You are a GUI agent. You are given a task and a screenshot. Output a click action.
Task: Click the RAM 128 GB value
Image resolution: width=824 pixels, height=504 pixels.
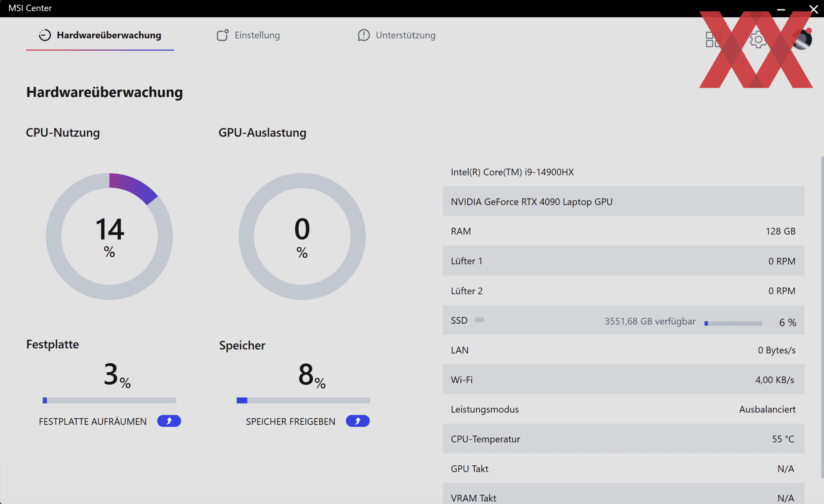(781, 232)
